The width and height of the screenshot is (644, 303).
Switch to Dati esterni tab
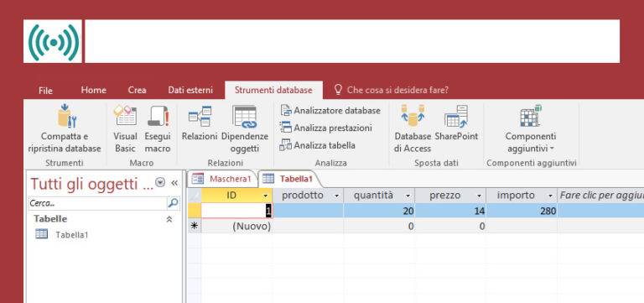click(190, 90)
